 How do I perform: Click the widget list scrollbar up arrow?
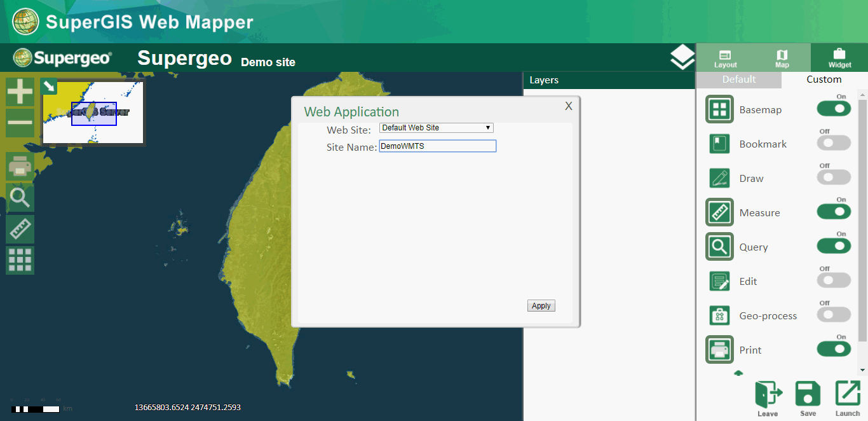862,94
